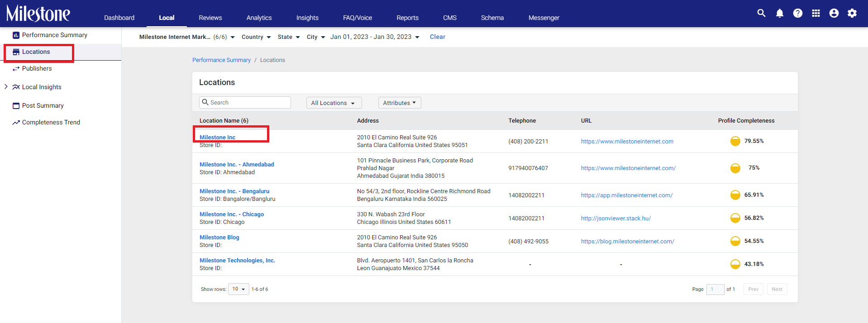This screenshot has height=323, width=868.
Task: Switch to the Analytics tab
Action: 259,18
